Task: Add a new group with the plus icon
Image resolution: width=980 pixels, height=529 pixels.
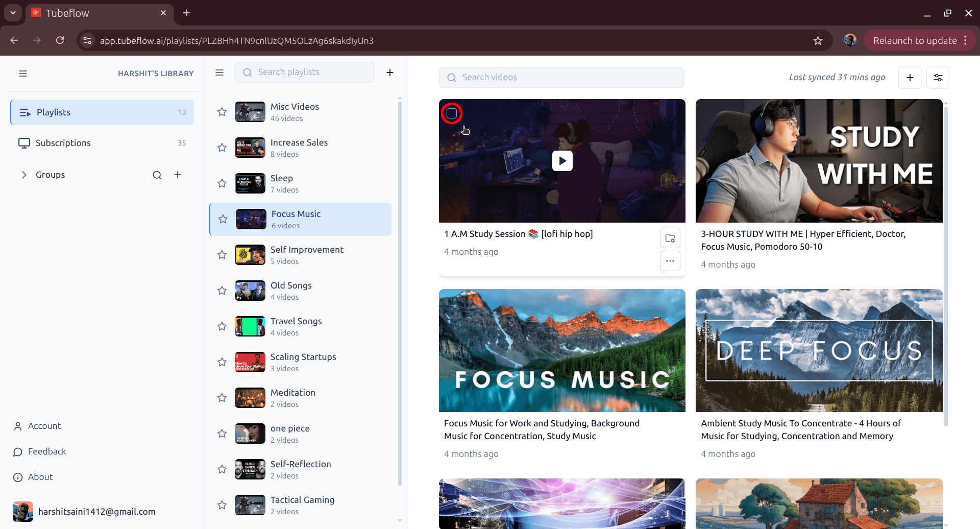Action: pyautogui.click(x=178, y=175)
